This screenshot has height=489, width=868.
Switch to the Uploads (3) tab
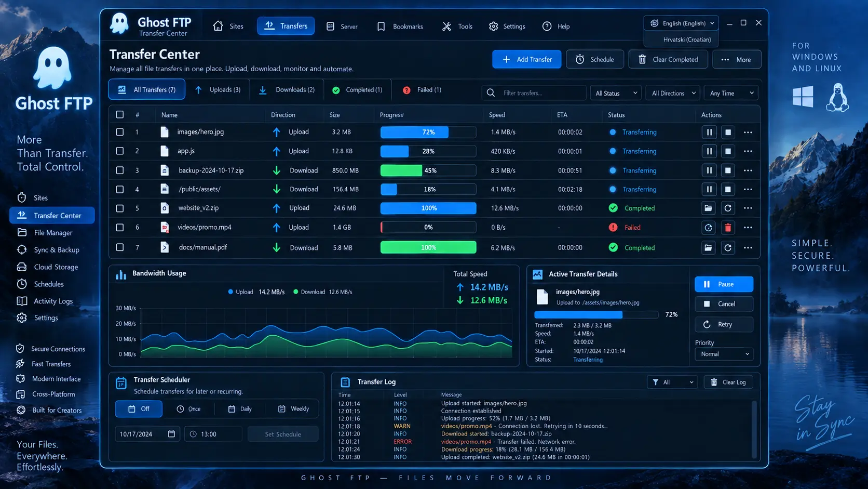point(218,90)
